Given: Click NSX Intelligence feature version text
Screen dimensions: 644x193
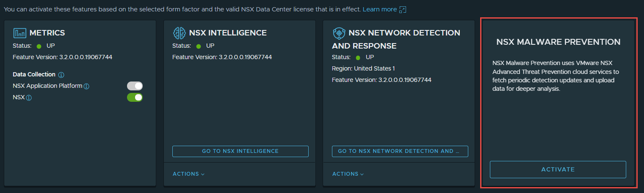Looking at the screenshot, I should coord(222,57).
